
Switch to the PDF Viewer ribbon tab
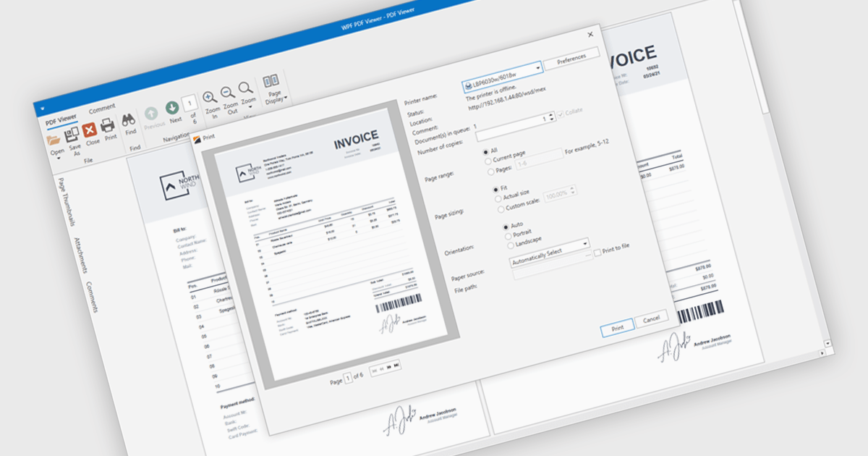coord(61,119)
